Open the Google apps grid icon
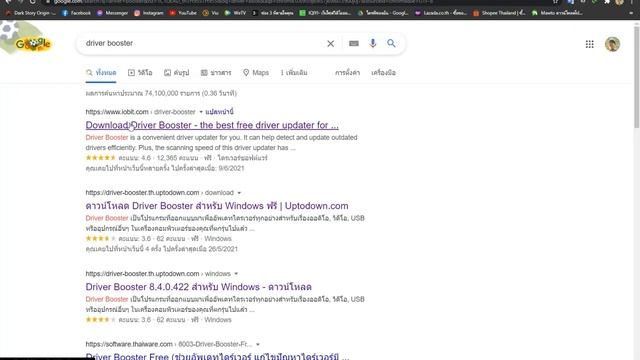Viewport: 640px width, 360px height. click(x=589, y=44)
